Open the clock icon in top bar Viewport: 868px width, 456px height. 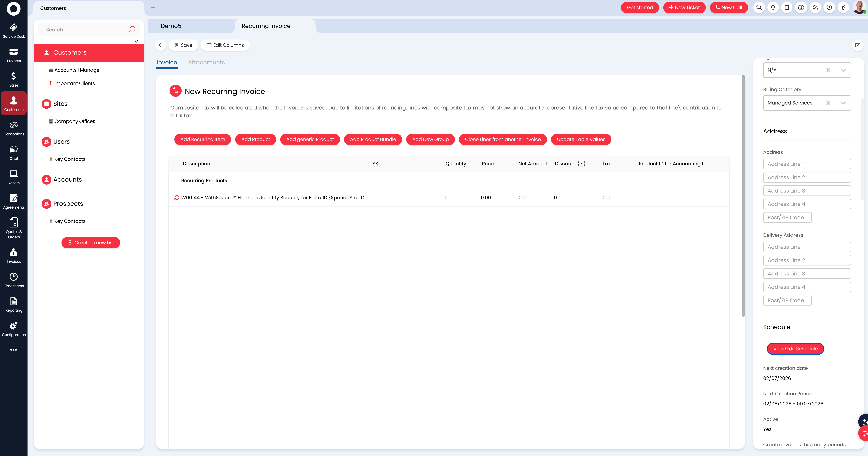(x=829, y=7)
